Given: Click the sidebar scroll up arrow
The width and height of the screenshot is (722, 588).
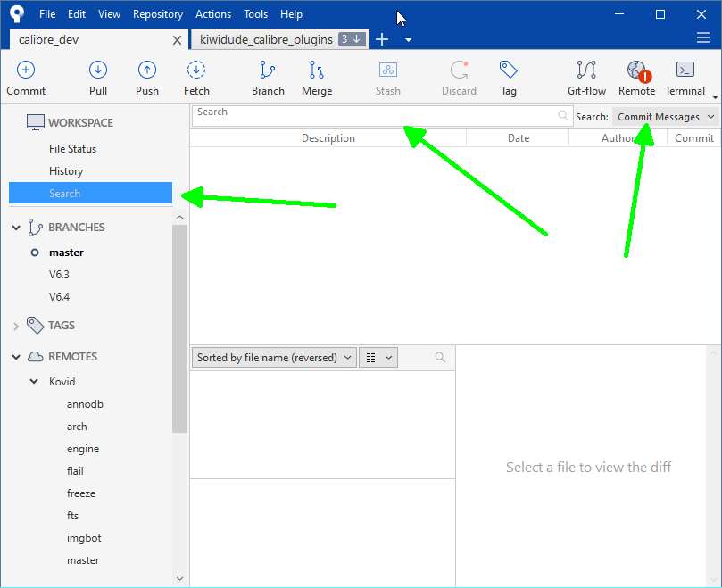Looking at the screenshot, I should (x=180, y=218).
